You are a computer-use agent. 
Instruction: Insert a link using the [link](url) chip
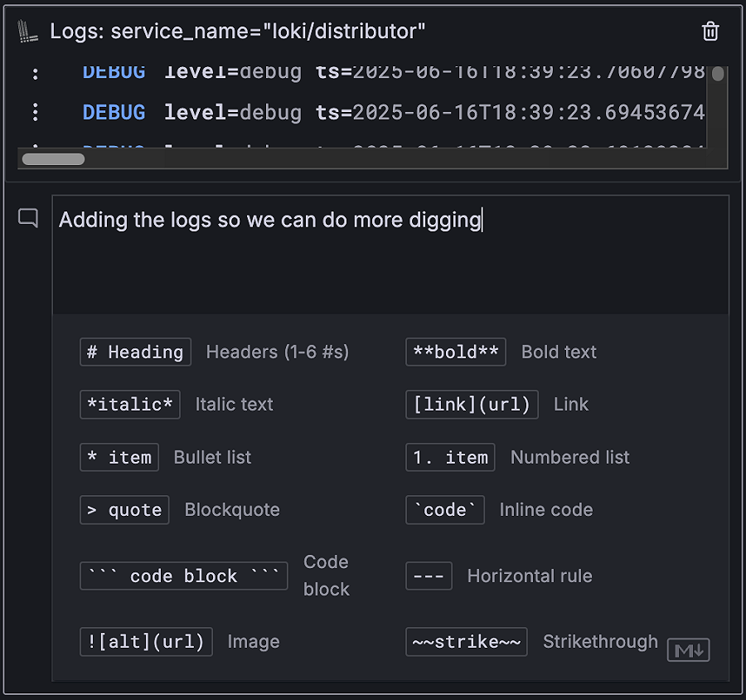coord(472,404)
